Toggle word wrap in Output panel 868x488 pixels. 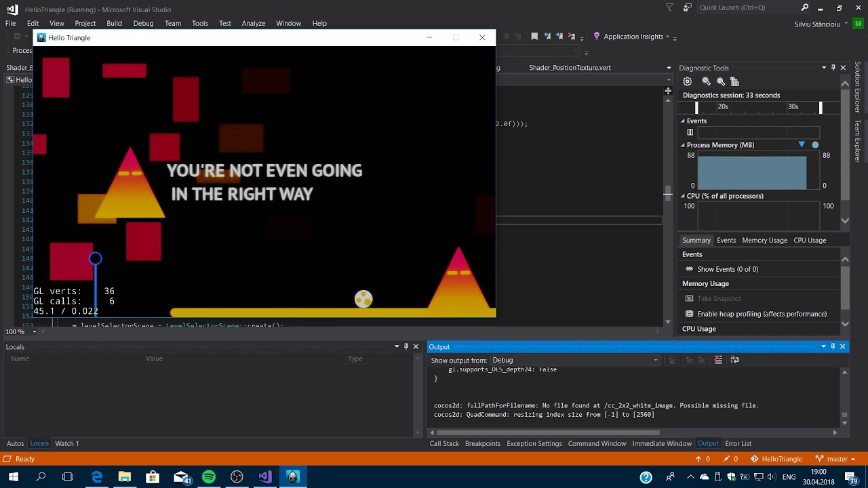coord(734,360)
